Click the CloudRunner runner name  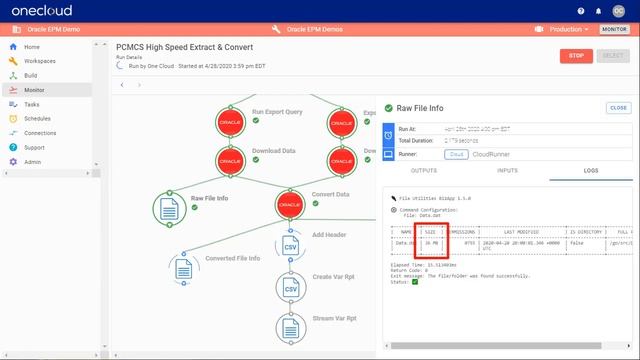coord(491,154)
